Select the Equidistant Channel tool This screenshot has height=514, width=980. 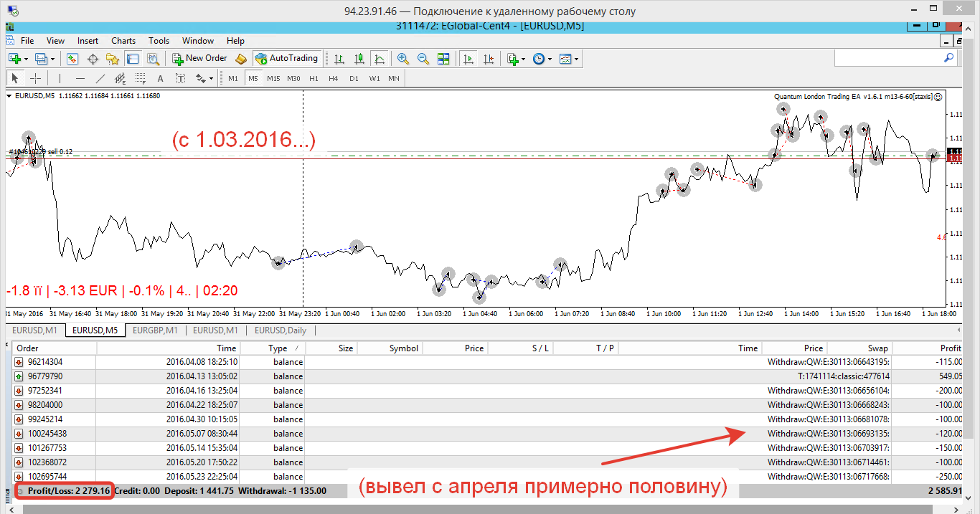120,78
